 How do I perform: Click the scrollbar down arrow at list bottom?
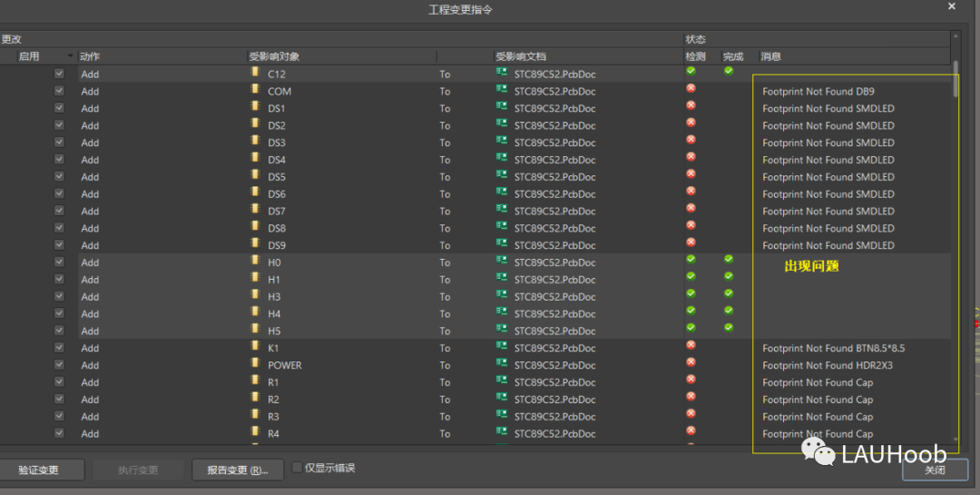pos(955,440)
